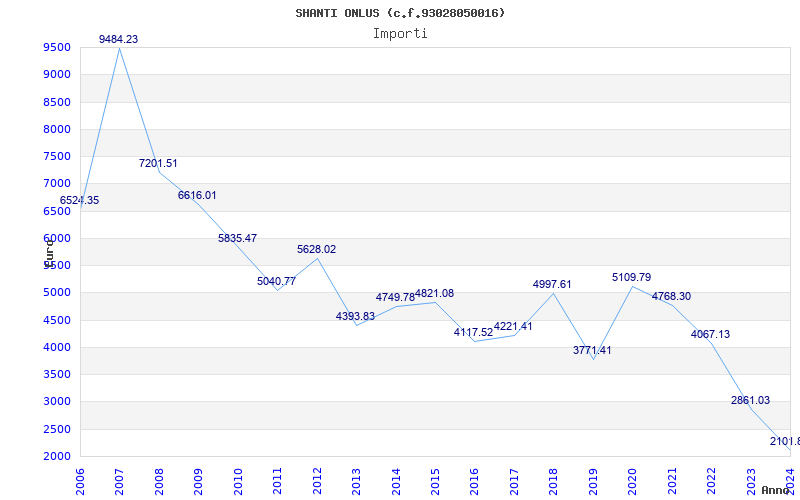Click the 2015 x-axis year
Screen dimensions: 800x500
435,482
